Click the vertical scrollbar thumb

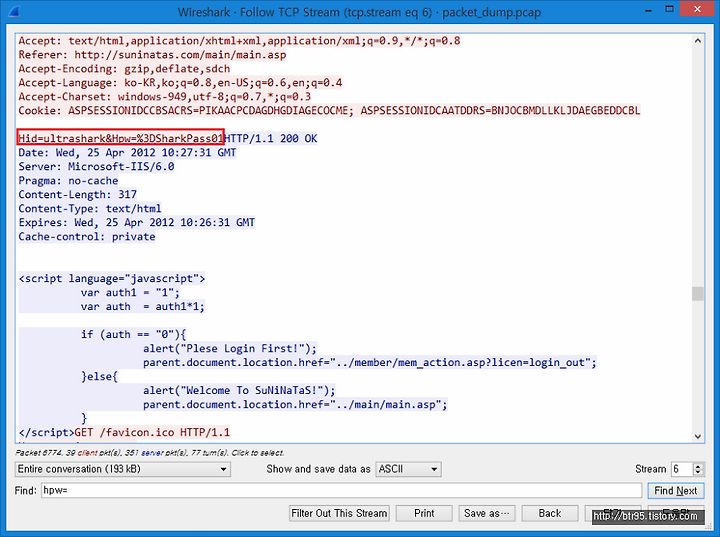698,293
